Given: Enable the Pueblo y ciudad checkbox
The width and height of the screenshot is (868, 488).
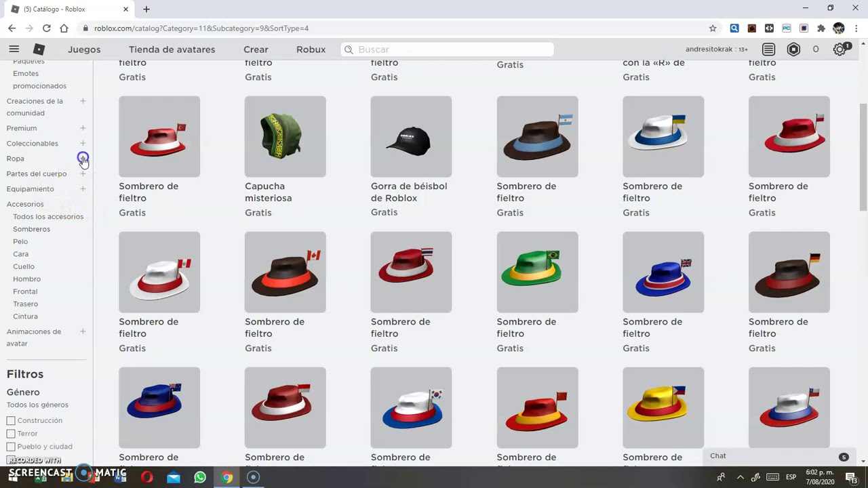Looking at the screenshot, I should tap(11, 447).
